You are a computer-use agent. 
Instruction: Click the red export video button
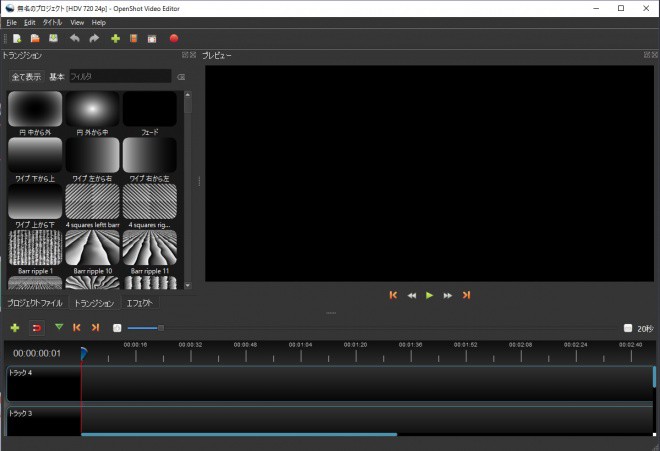pos(174,39)
